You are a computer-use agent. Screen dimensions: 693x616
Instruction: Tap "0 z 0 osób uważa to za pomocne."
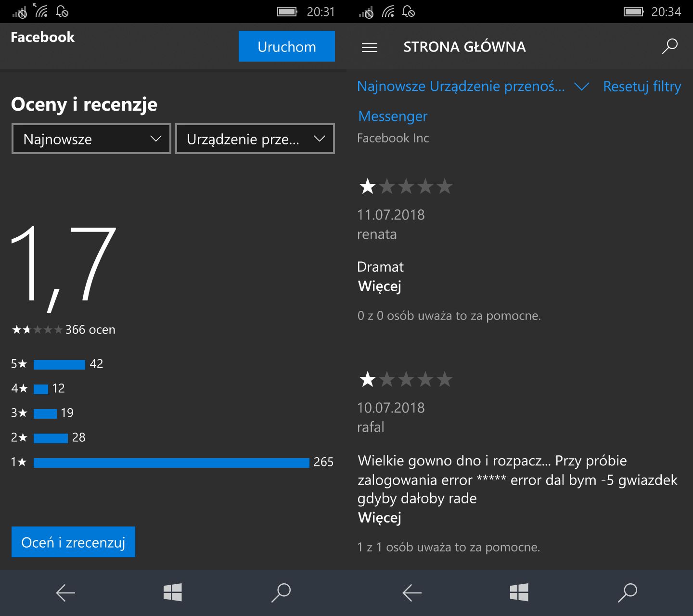point(449,316)
